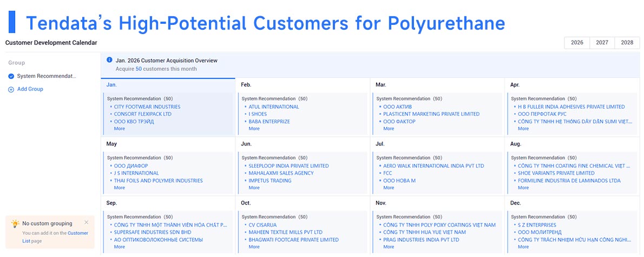Open J S INTERNATIONAL customer

(x=136, y=173)
